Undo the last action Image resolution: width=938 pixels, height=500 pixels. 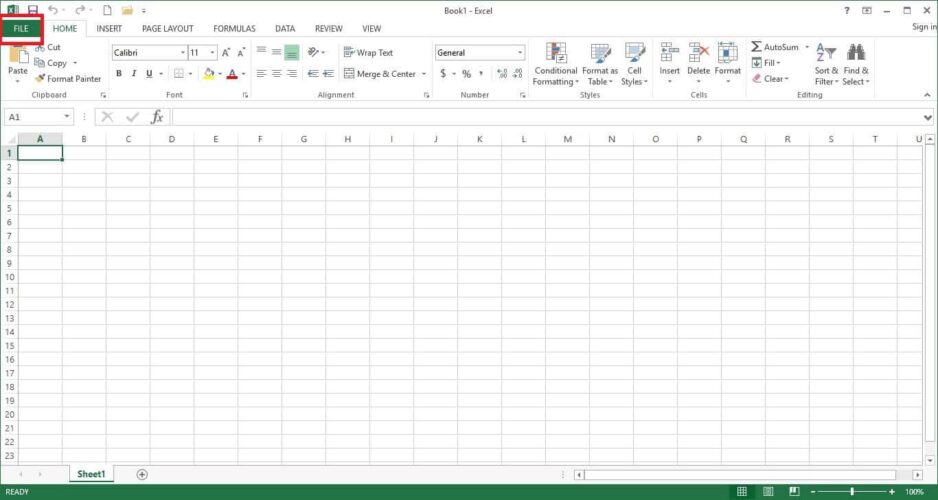53,10
